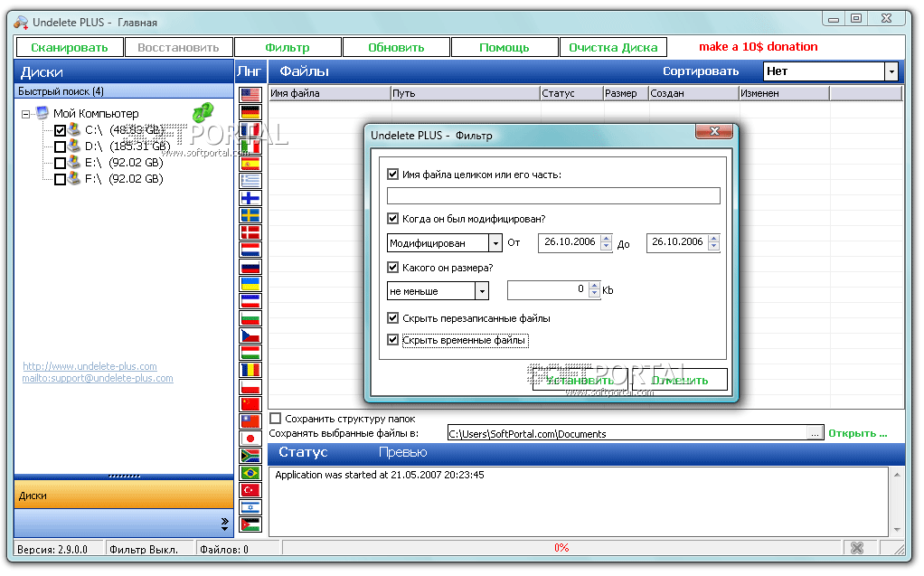Image resolution: width=924 pixels, height=576 pixels.
Task: Click the file name filter text field
Action: 553,195
